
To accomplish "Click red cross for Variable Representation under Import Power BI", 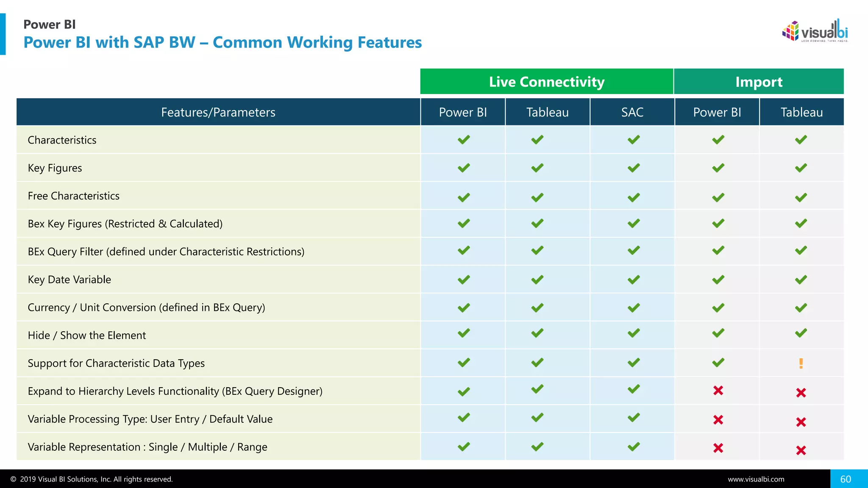I will pyautogui.click(x=718, y=448).
